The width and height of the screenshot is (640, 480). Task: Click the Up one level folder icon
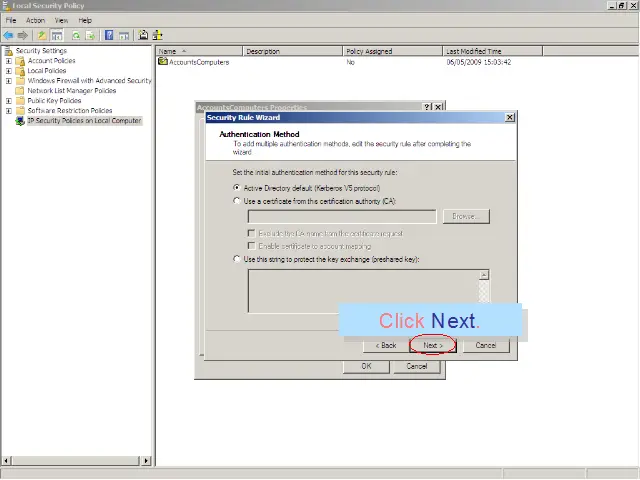[42, 36]
